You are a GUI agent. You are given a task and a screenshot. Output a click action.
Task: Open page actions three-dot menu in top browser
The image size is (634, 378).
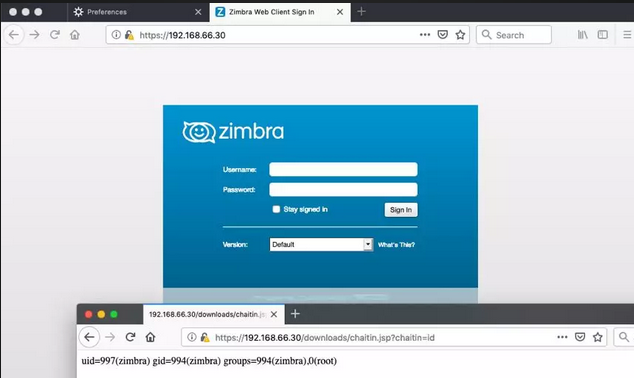425,35
